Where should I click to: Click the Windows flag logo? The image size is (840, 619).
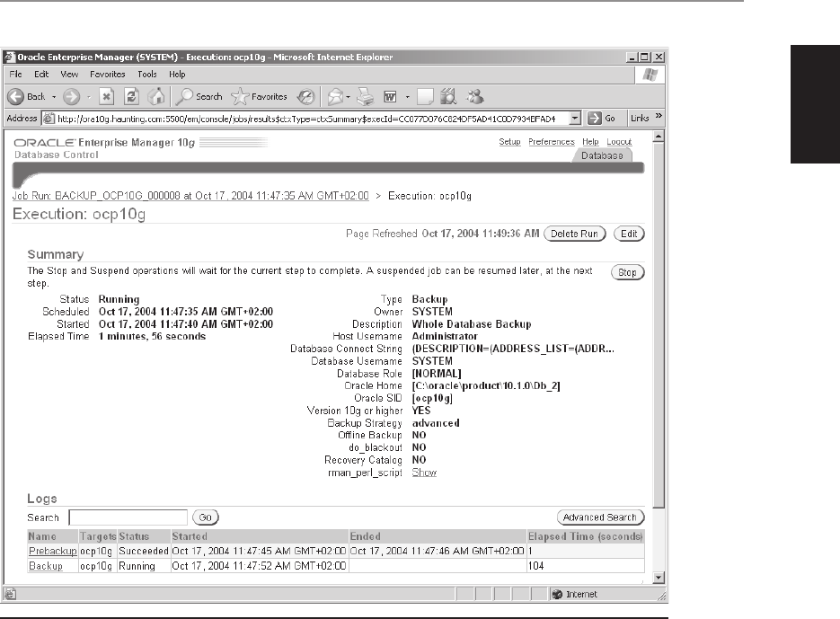[650, 75]
